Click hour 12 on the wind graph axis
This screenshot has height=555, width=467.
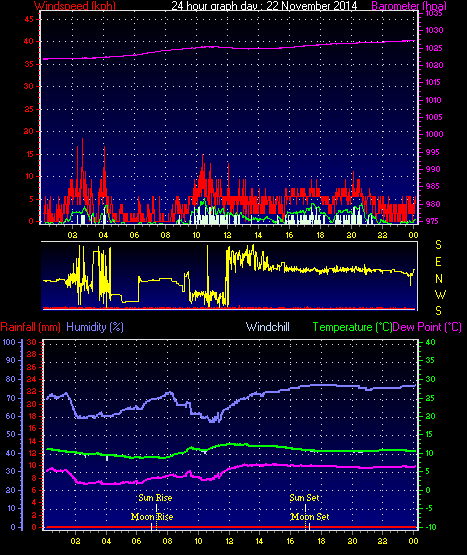point(227,235)
